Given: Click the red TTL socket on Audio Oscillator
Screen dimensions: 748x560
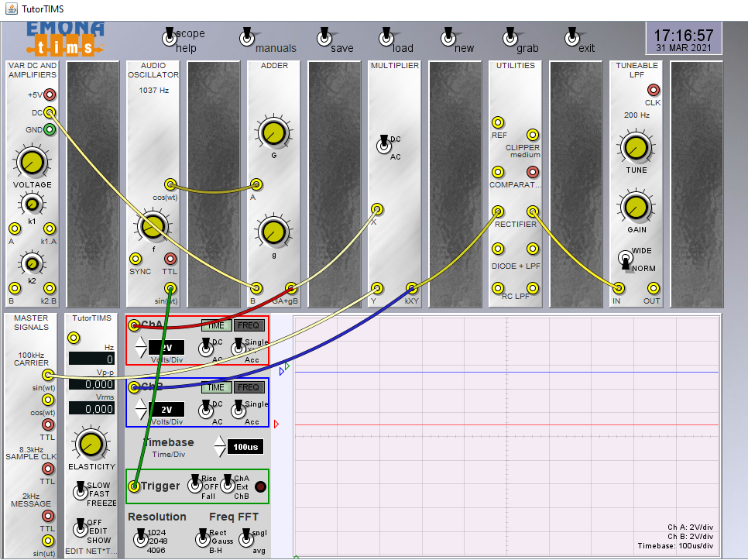Looking at the screenshot, I should [x=170, y=259].
